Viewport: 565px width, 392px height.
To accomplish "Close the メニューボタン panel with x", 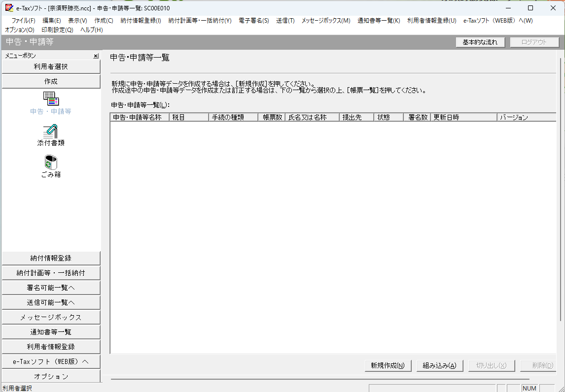I will (96, 56).
